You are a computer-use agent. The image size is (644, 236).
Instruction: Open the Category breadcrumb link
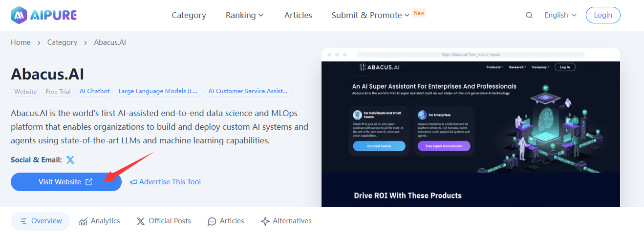tap(62, 42)
